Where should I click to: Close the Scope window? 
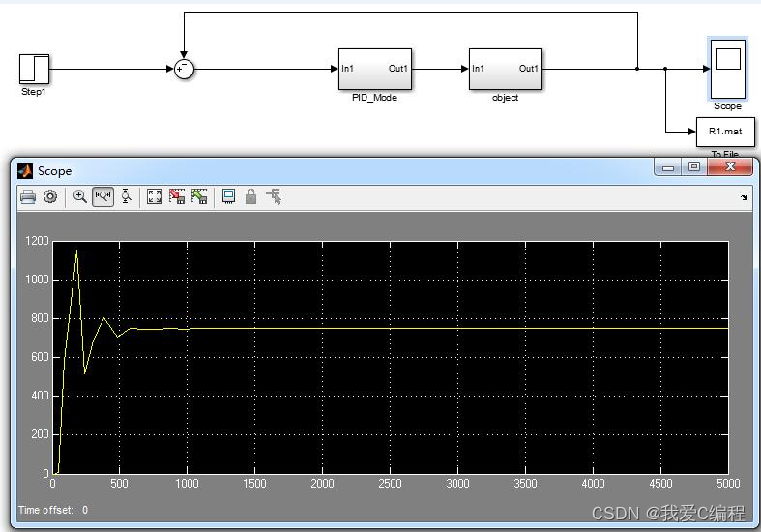pos(729,167)
